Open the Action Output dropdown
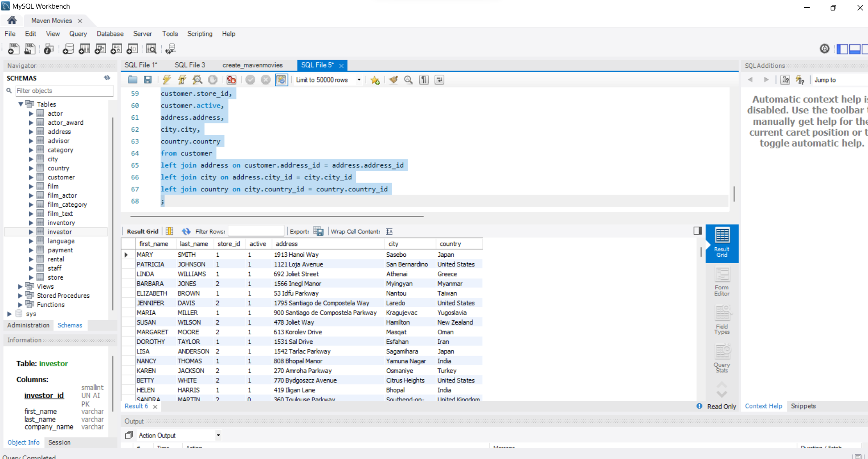The width and height of the screenshot is (868, 459). 218,435
